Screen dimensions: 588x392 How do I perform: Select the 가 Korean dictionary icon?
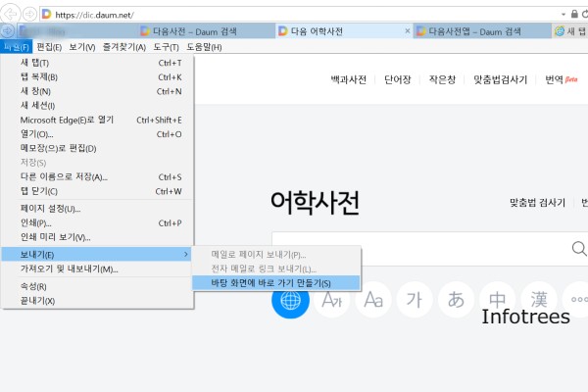415,300
